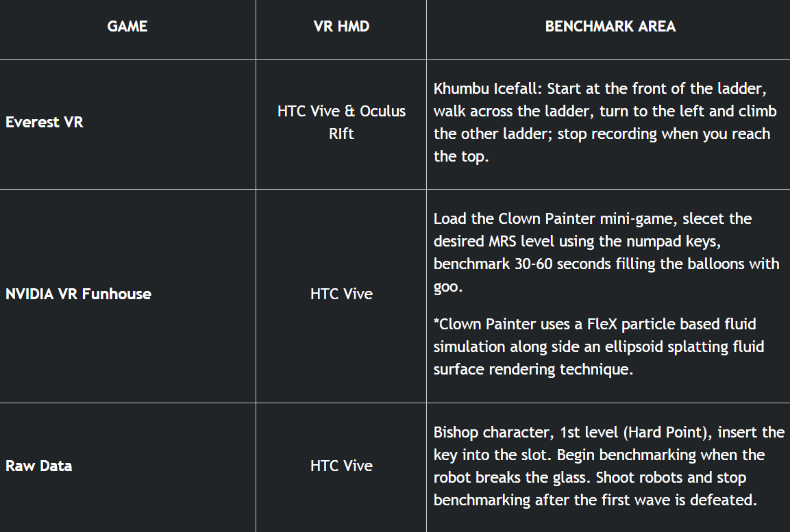This screenshot has width=790, height=532.
Task: Click the BENCHMARK AREA column header
Action: tap(610, 27)
